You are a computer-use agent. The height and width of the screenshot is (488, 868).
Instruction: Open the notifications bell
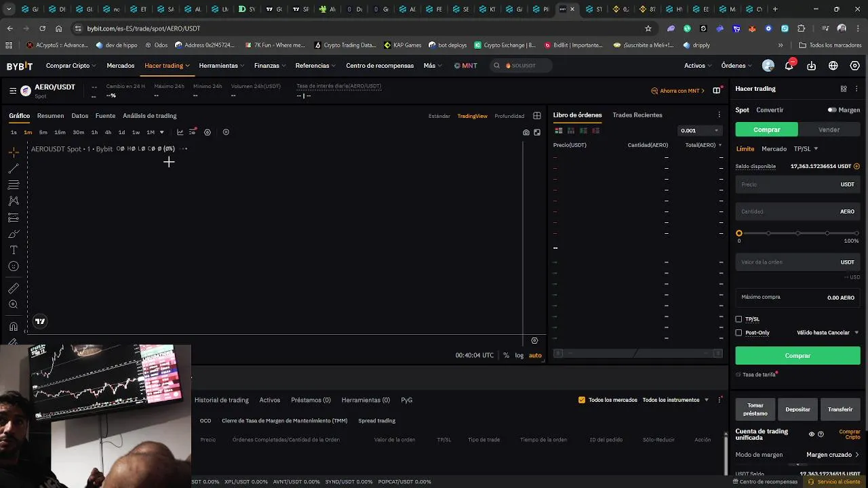[x=789, y=66]
